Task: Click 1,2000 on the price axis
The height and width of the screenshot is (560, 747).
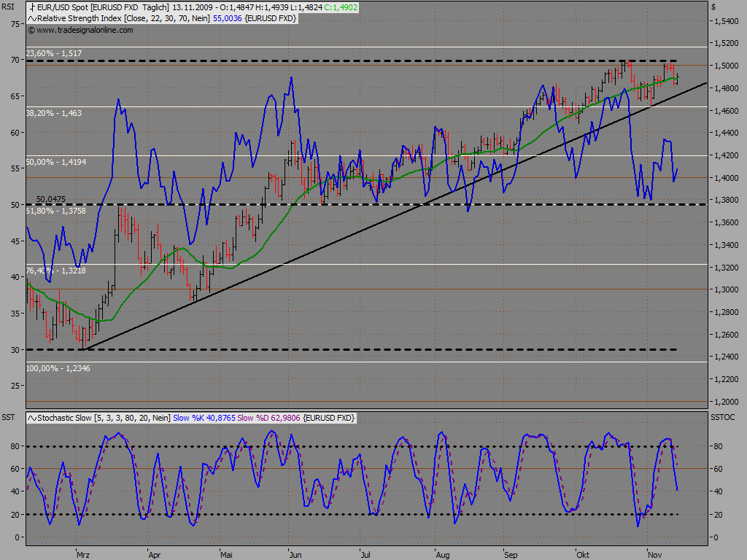Action: pyautogui.click(x=727, y=402)
